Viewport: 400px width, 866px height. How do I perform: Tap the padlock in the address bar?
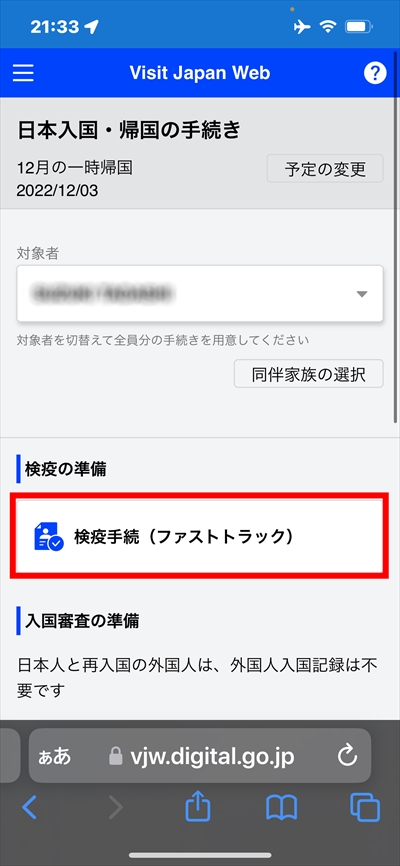tap(115, 756)
